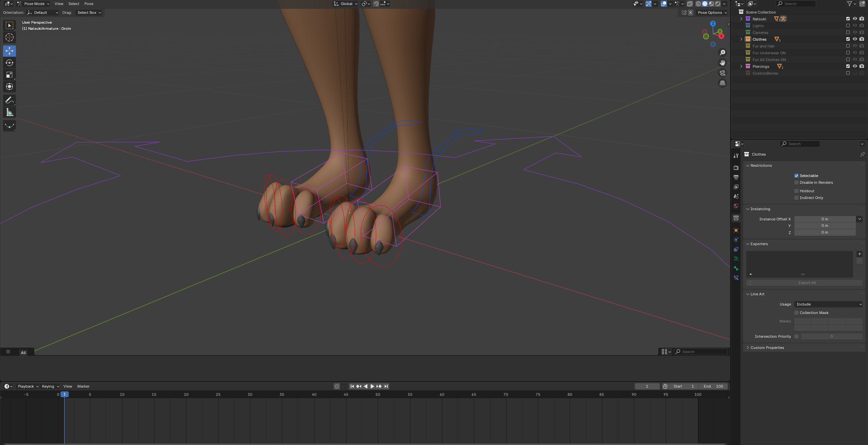Click the End frame field
The height and width of the screenshot is (445, 868).
tap(713, 386)
